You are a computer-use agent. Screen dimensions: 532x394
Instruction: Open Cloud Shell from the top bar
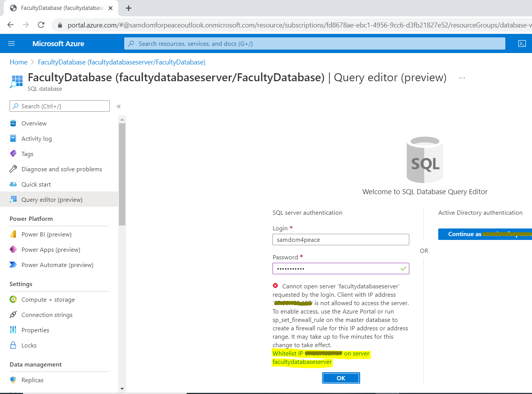coord(522,43)
